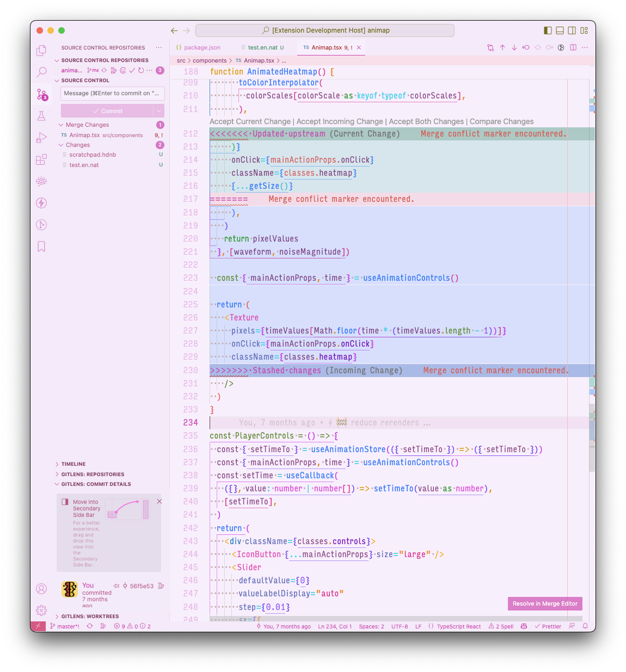Toggle the bottom Panel visibility
The image size is (626, 672).
(x=560, y=30)
